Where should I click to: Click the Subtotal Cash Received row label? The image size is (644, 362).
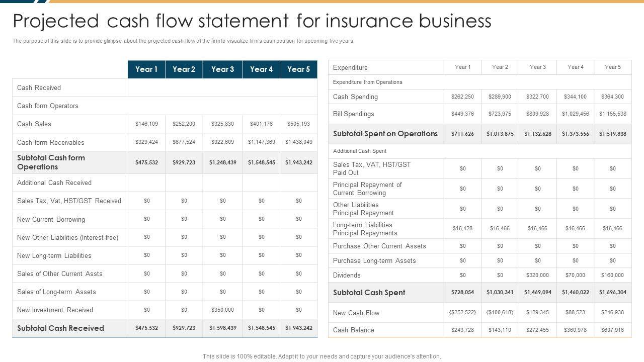(60, 328)
